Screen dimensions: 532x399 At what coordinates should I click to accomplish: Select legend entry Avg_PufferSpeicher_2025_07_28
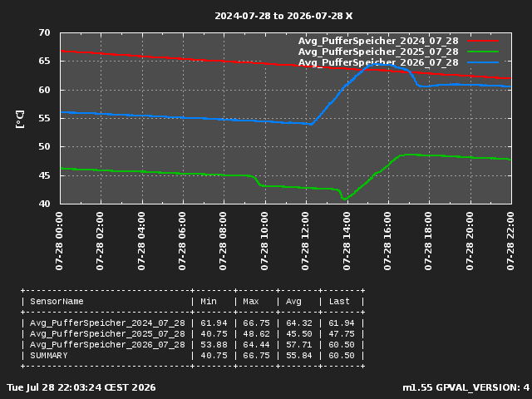click(x=378, y=52)
